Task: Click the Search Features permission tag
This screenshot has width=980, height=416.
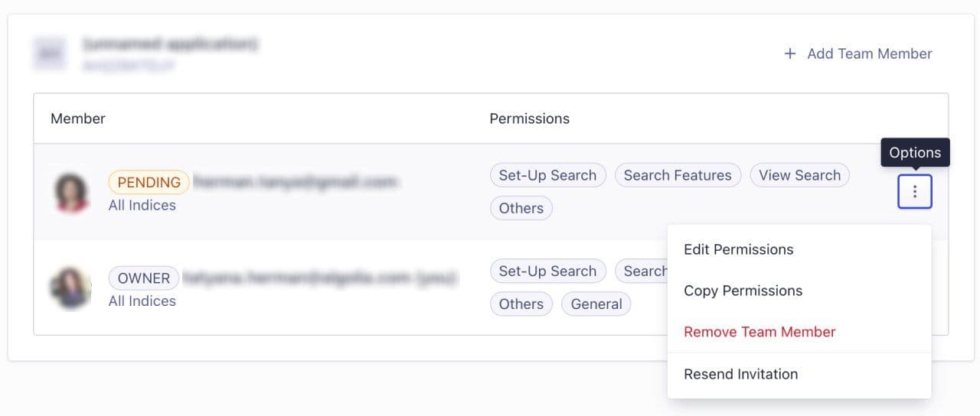Action: point(678,175)
